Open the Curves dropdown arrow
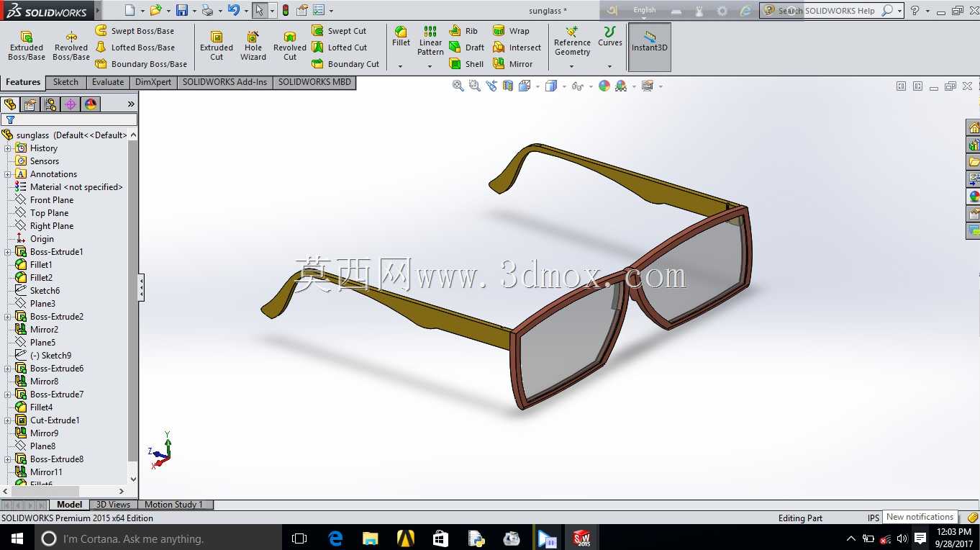The image size is (980, 550). (609, 66)
